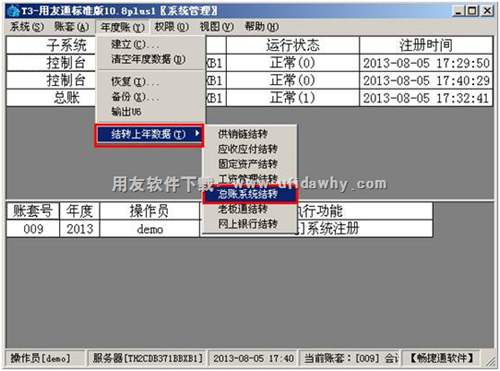Select operator demo cell
The height and width of the screenshot is (371, 500).
click(150, 229)
